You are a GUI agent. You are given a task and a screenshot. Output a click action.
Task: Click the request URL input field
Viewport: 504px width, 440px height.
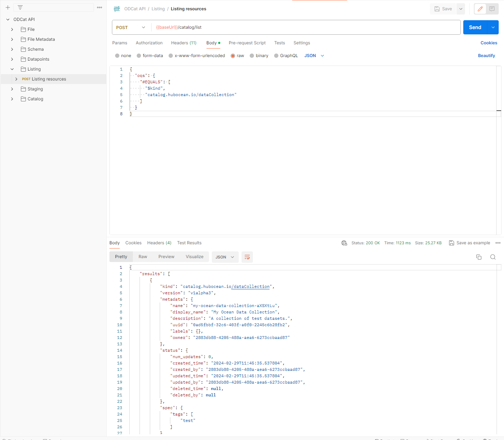tap(306, 27)
